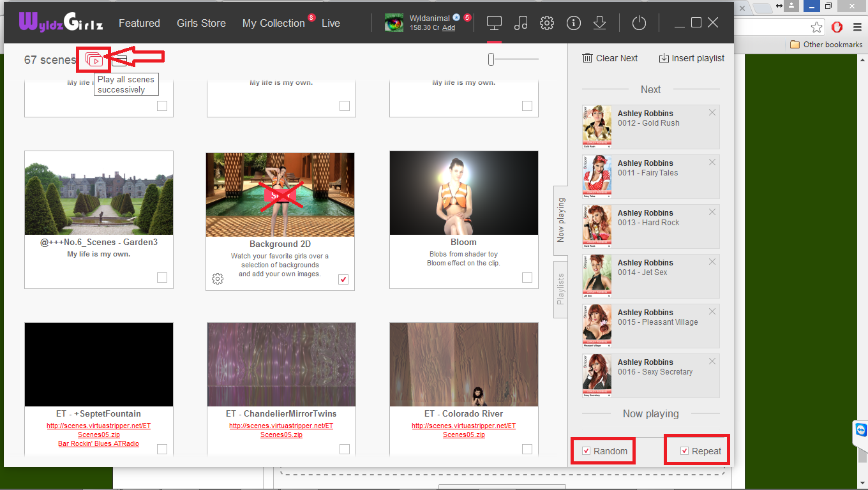Click the thumbnail size slider handle

click(x=491, y=59)
